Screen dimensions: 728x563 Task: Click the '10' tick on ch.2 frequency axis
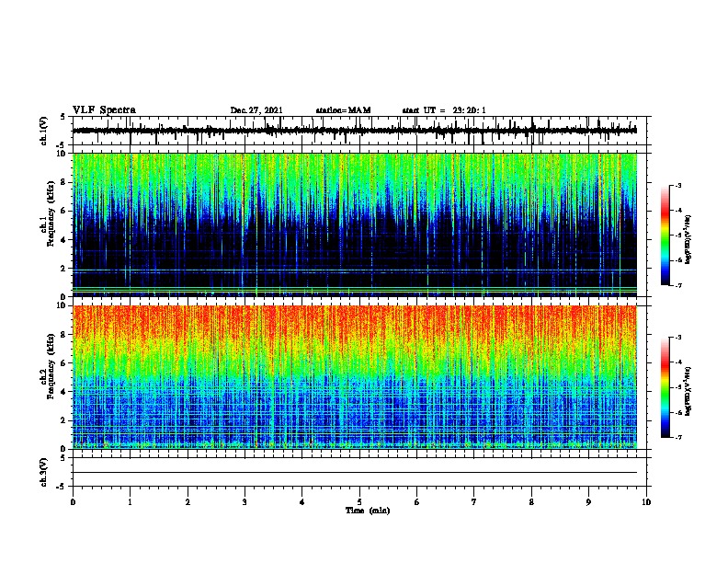pyautogui.click(x=62, y=305)
